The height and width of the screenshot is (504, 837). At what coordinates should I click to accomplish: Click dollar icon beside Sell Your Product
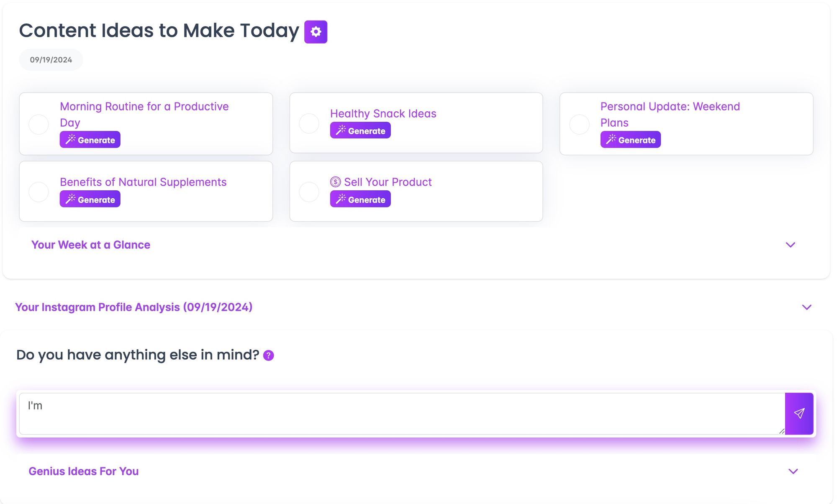pyautogui.click(x=335, y=182)
